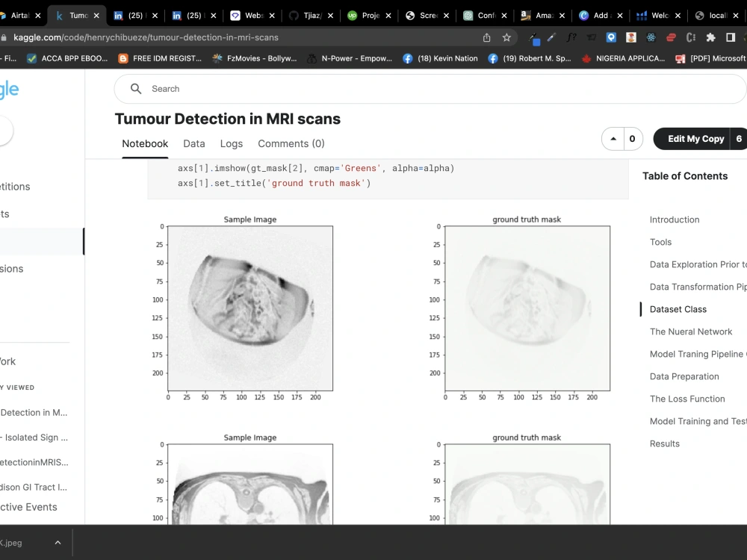Image resolution: width=747 pixels, height=560 pixels.
Task: Click the gray 'C' extension icon
Action: 691,37
